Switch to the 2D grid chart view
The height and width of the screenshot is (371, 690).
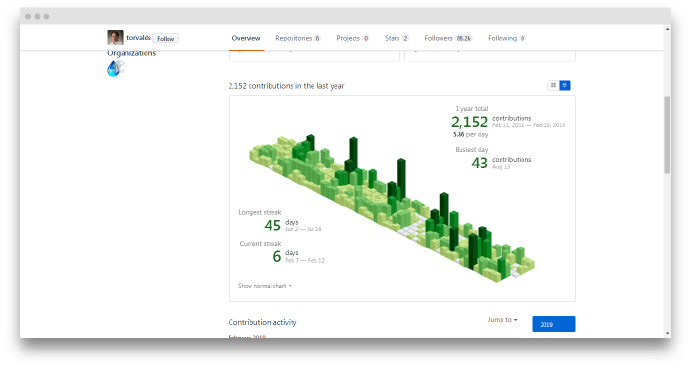point(553,85)
